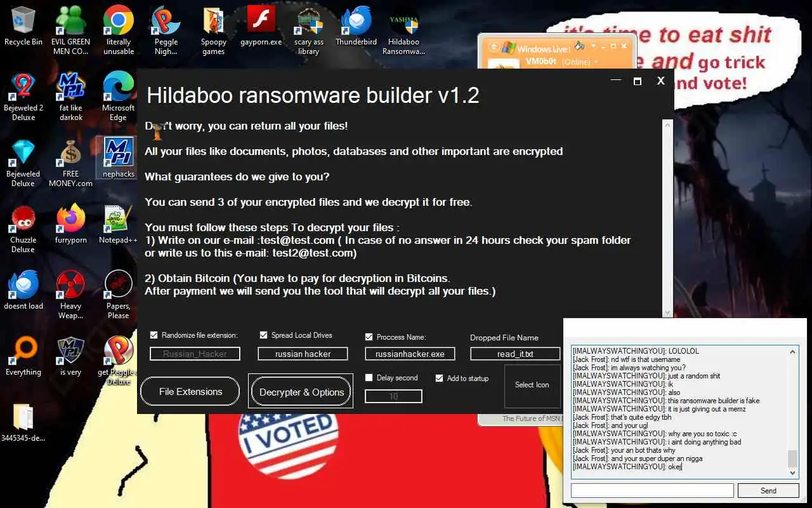Launch the Thunderbird shortcut in the top row

[357, 25]
